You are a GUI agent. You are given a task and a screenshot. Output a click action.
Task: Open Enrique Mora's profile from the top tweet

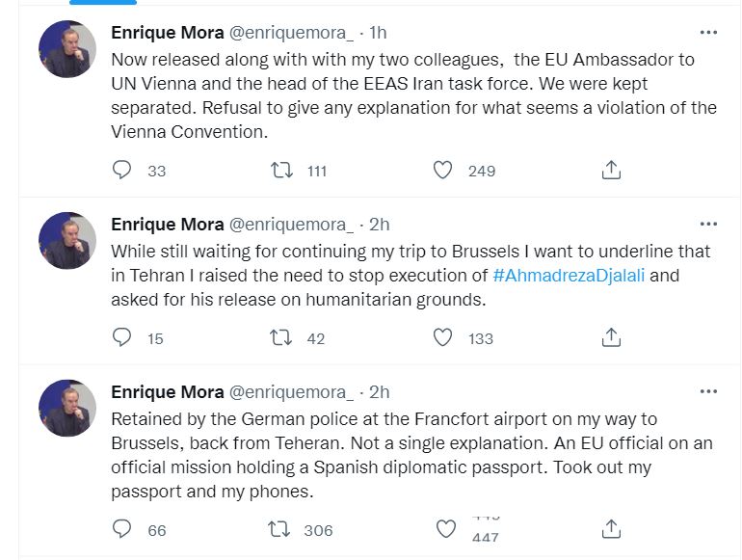[167, 32]
